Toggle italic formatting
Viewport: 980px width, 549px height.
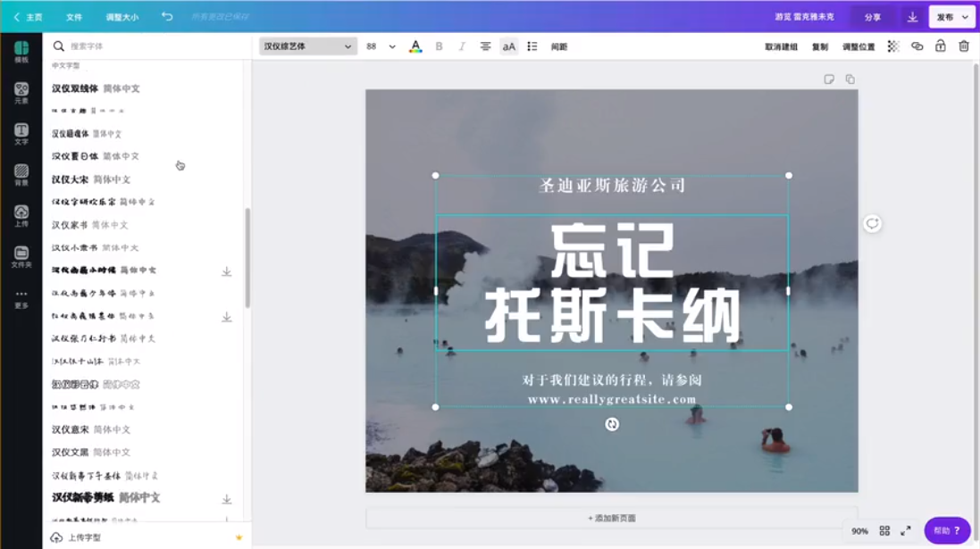click(x=462, y=46)
